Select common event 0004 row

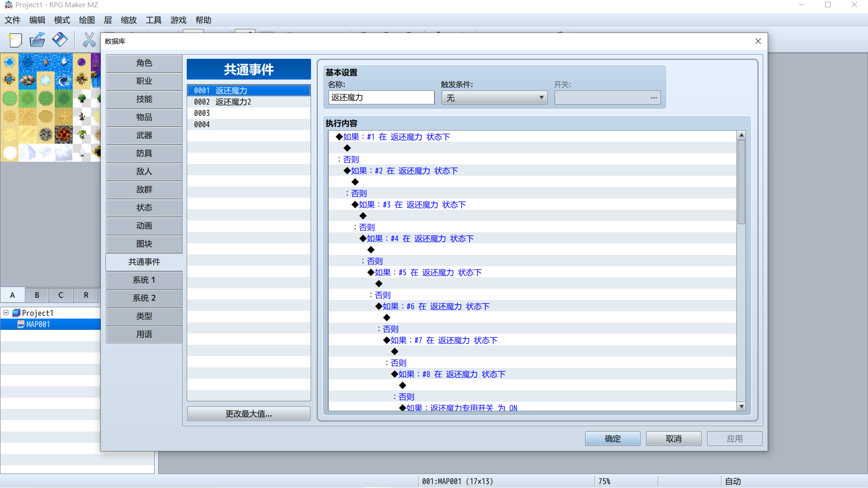pos(249,125)
